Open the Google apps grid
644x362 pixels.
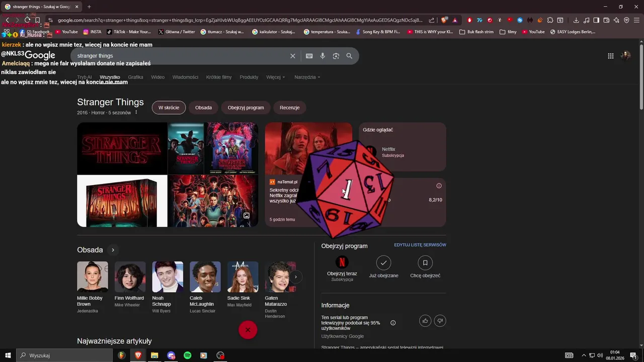point(611,56)
